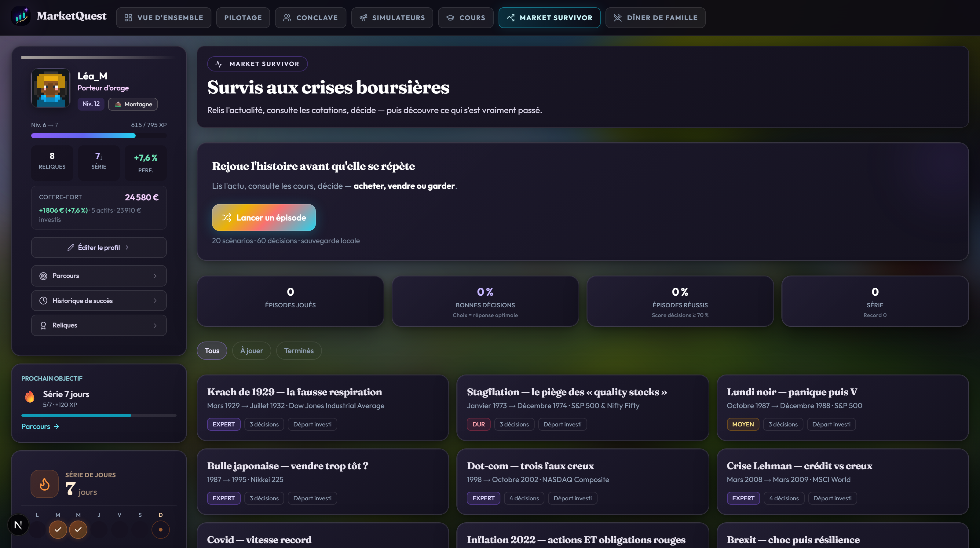Click the DUR badge on Stagflation card
Viewport: 980px width, 548px height.
point(478,424)
